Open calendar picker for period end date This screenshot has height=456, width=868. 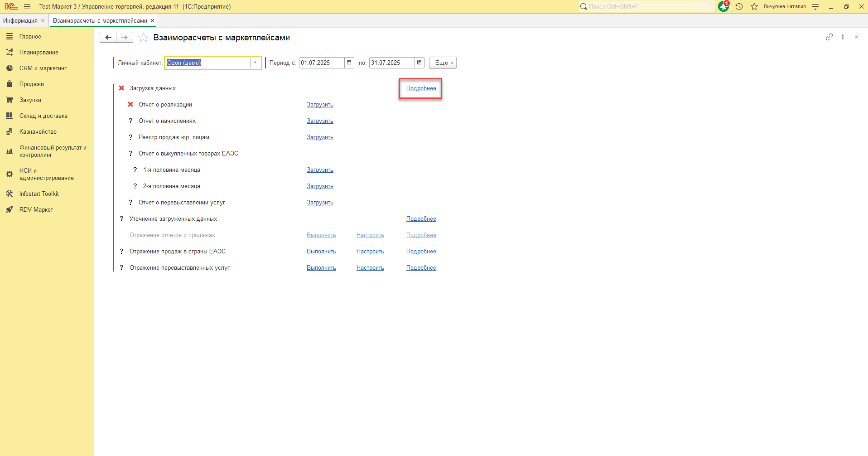420,63
